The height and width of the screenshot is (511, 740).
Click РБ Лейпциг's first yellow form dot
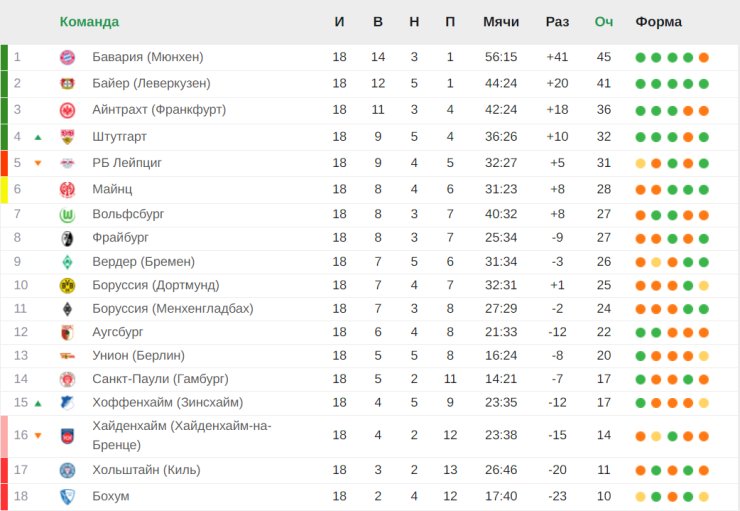pos(640,164)
